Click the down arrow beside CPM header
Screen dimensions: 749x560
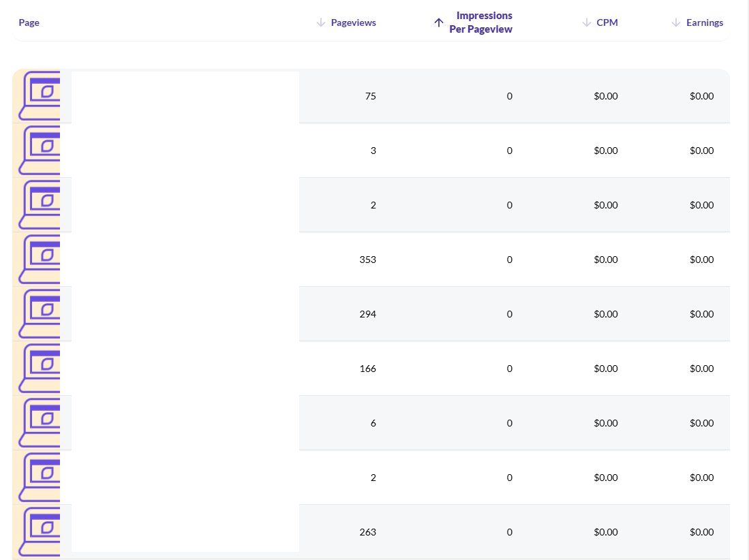(x=586, y=22)
